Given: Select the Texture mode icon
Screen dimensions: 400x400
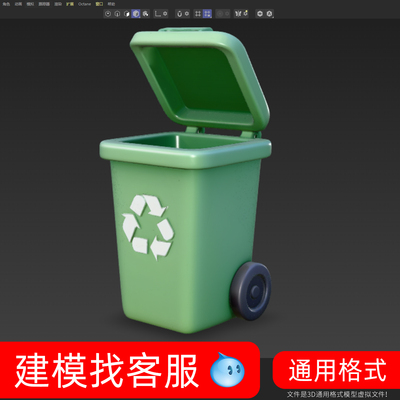Looking at the screenshot, I should coord(145,14).
